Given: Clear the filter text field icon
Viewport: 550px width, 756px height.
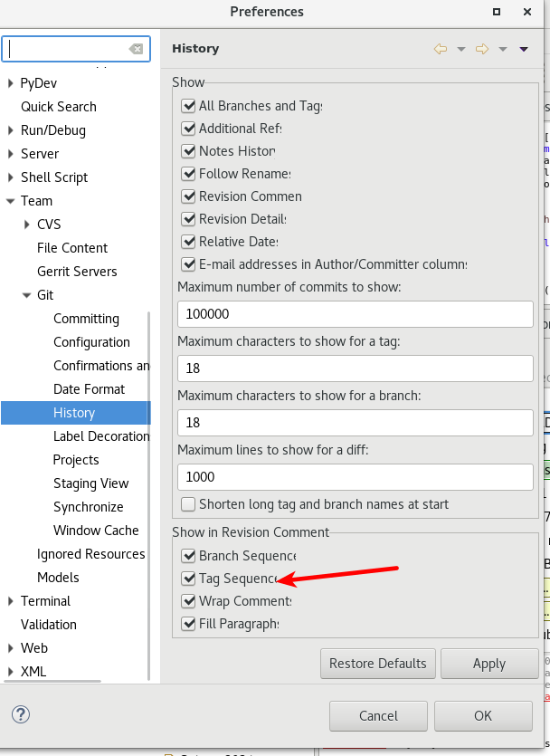Looking at the screenshot, I should click(x=136, y=49).
